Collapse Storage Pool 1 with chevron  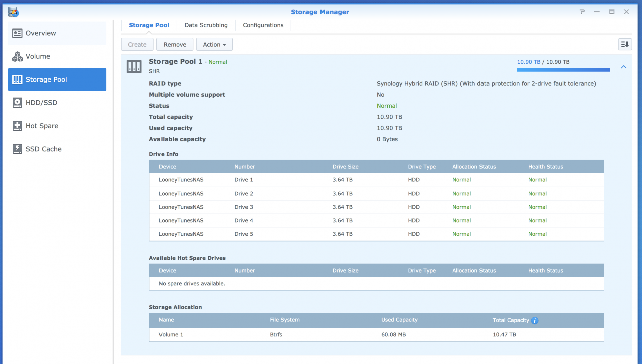[624, 67]
